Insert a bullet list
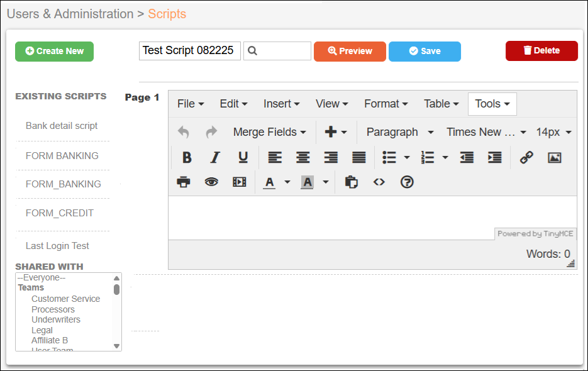Screen dimensions: 588x371 pyautogui.click(x=389, y=158)
